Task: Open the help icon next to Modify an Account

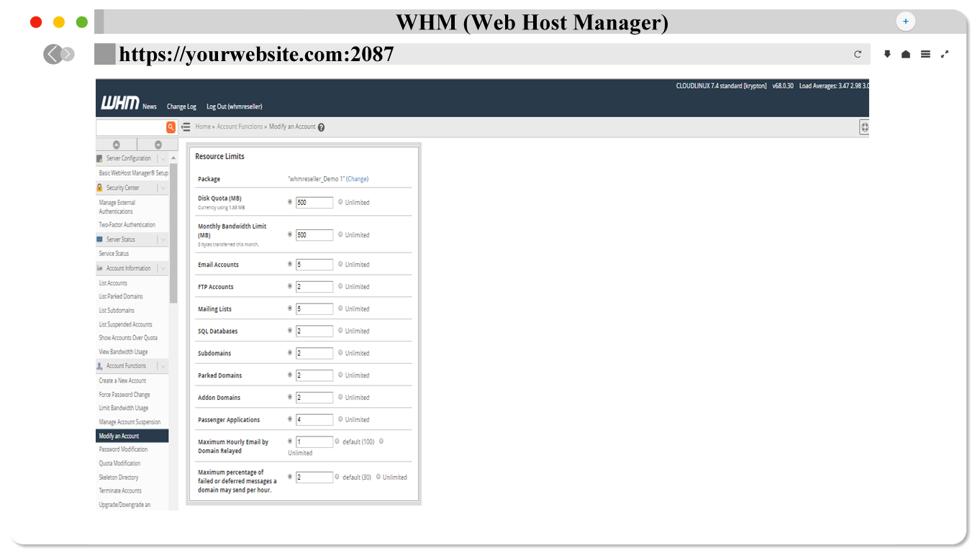Action: pyautogui.click(x=321, y=127)
